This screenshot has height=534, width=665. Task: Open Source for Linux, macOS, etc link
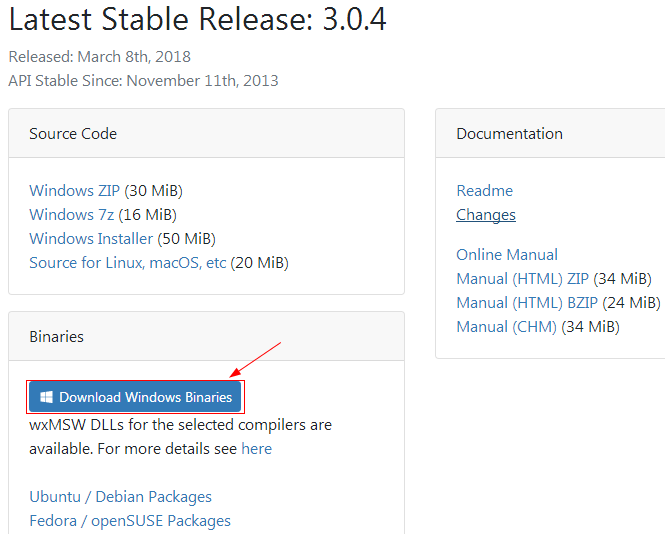(128, 263)
